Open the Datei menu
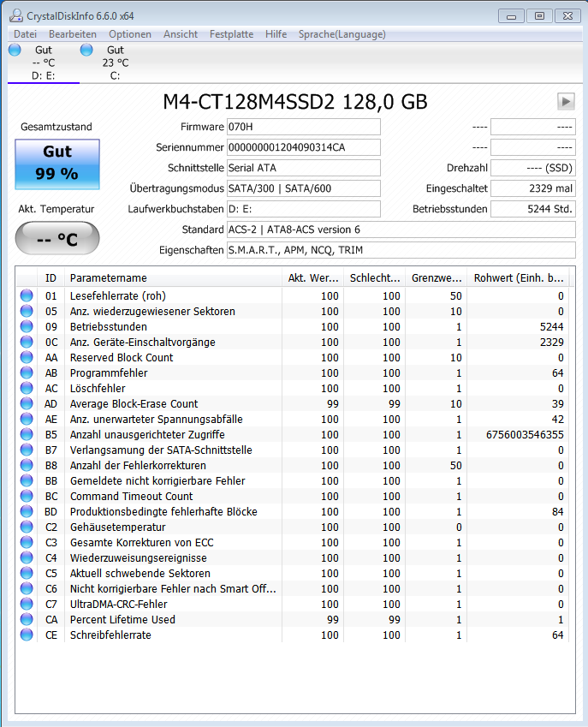 [25, 34]
